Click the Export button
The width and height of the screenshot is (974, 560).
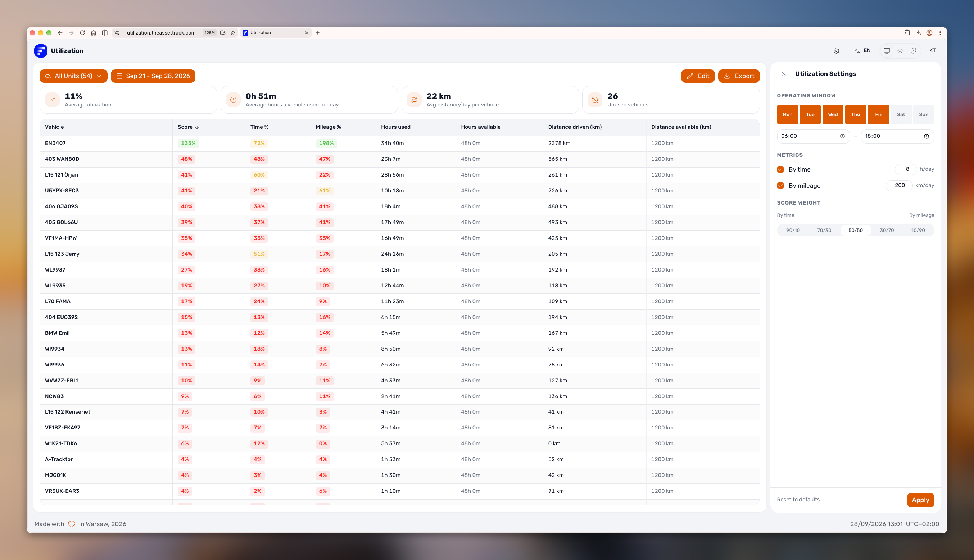(739, 76)
